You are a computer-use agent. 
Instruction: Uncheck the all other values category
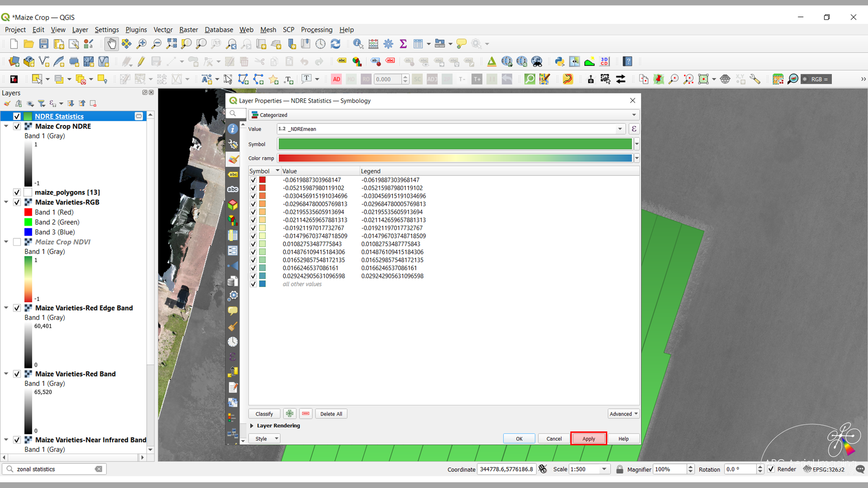(x=253, y=284)
